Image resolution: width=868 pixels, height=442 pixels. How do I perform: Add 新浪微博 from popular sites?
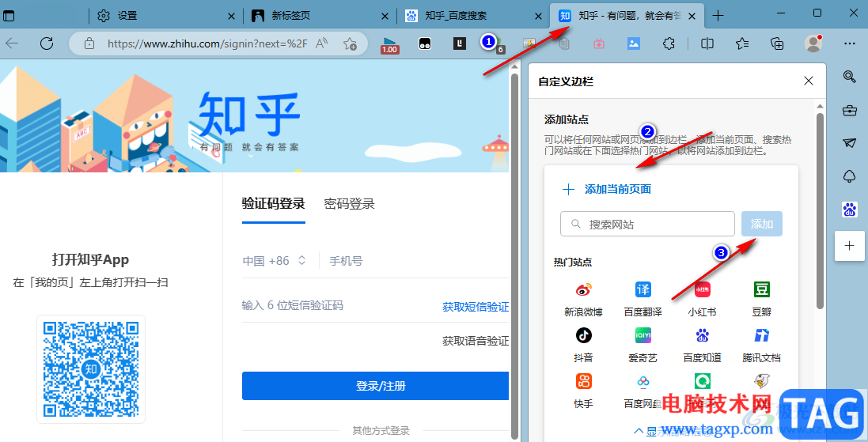pyautogui.click(x=583, y=299)
